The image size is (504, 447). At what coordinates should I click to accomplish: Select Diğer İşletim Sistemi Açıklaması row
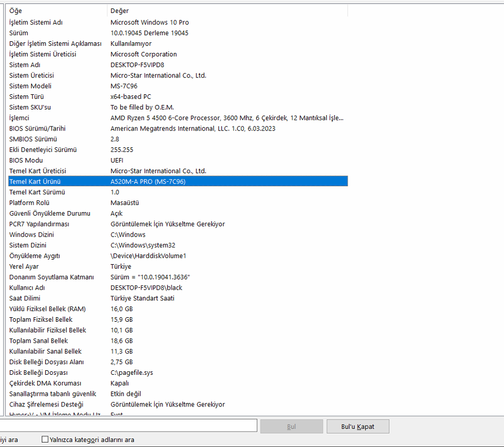[x=178, y=43]
